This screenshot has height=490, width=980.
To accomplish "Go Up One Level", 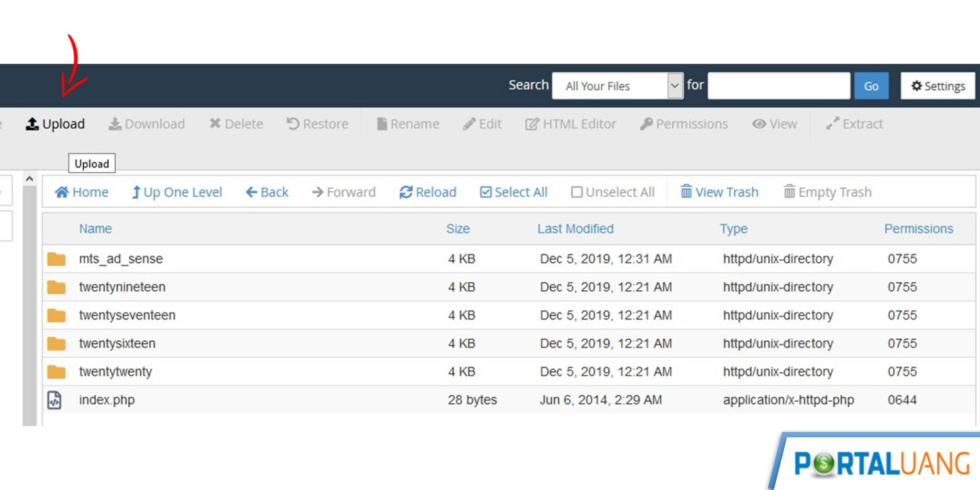I will 177,192.
